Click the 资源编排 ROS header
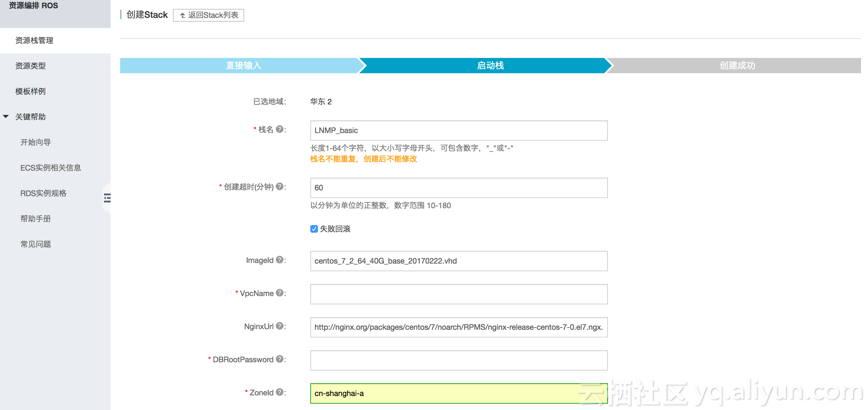Screen dimensions: 868x410 point(33,5)
